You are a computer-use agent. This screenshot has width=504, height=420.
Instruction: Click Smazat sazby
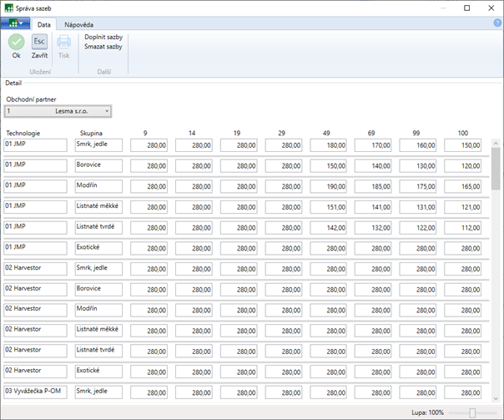(103, 47)
